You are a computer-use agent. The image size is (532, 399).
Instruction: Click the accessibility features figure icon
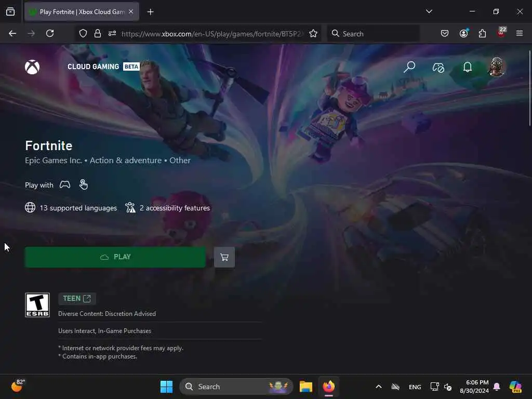pos(130,207)
